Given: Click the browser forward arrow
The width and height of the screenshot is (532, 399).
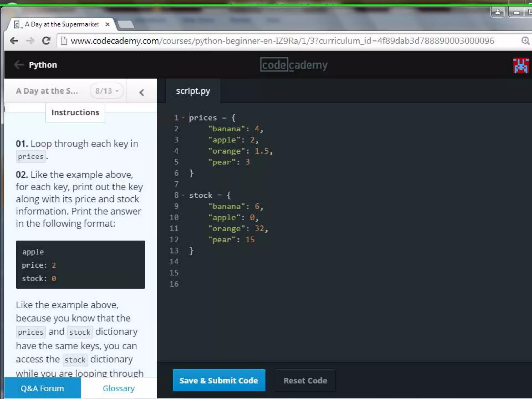Looking at the screenshot, I should pos(30,41).
